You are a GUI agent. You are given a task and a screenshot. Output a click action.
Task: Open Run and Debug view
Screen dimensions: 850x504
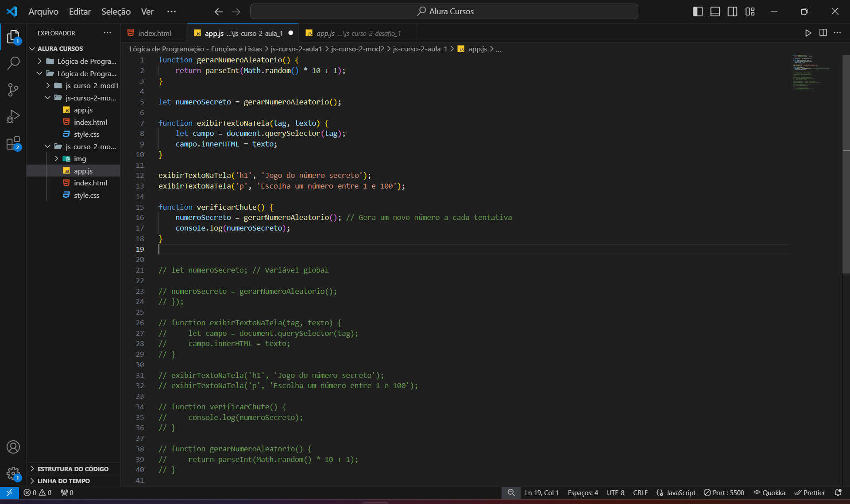(13, 116)
